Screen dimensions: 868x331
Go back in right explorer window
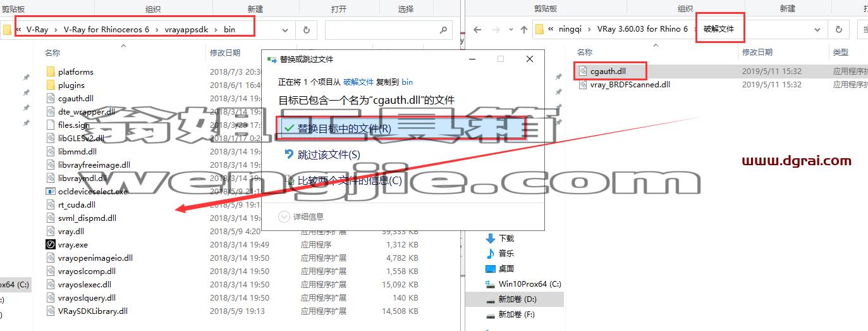click(477, 30)
